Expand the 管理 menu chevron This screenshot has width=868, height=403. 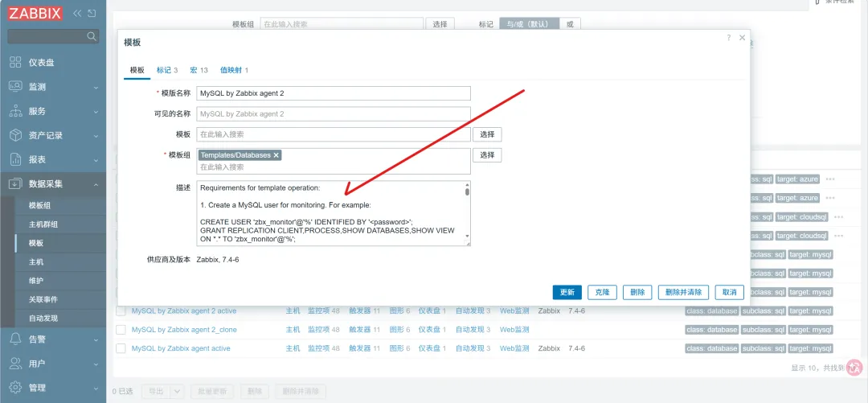96,388
